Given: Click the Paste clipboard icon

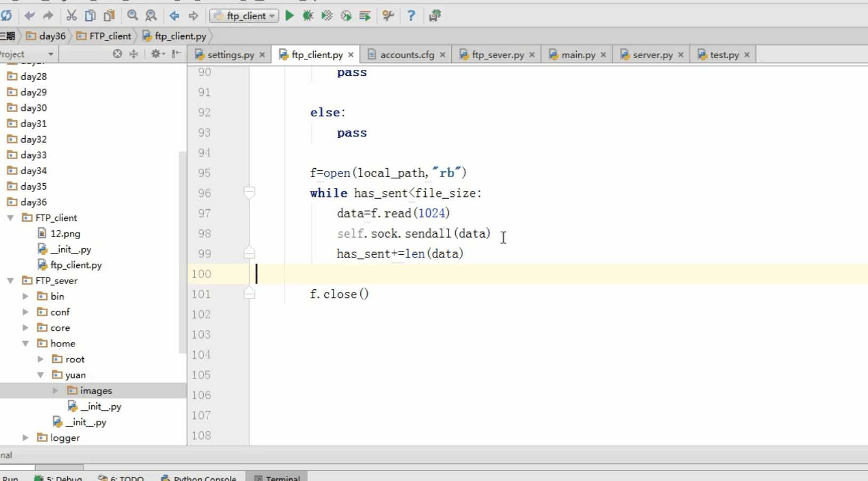Looking at the screenshot, I should pos(109,15).
